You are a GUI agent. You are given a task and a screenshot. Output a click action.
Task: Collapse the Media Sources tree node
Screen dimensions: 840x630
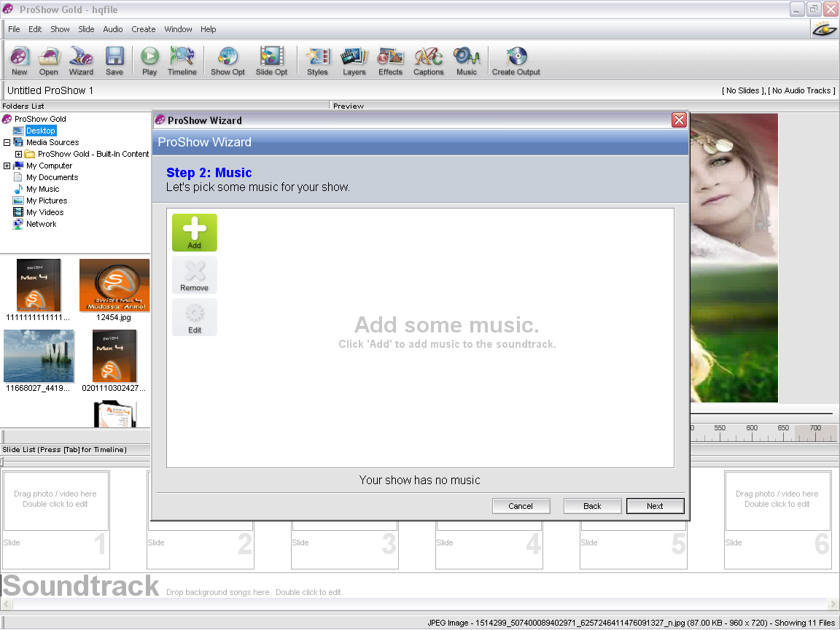[7, 142]
